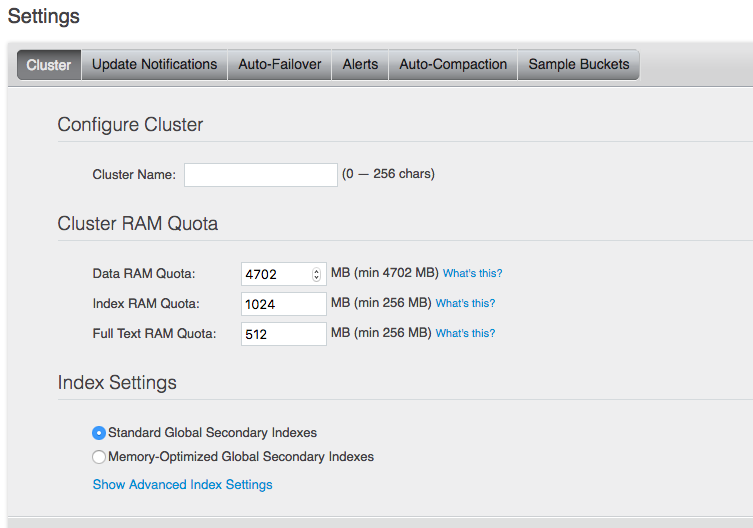753x528 pixels.
Task: Switch to the Cluster tab
Action: [49, 65]
